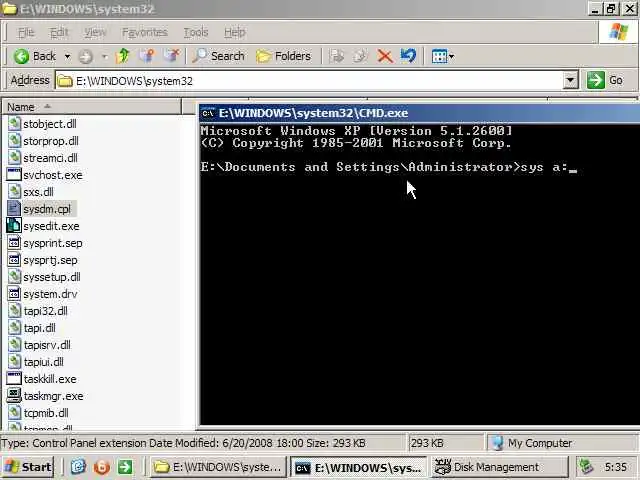This screenshot has width=640, height=480.
Task: Select the system.drv driver icon
Action: pos(14,294)
